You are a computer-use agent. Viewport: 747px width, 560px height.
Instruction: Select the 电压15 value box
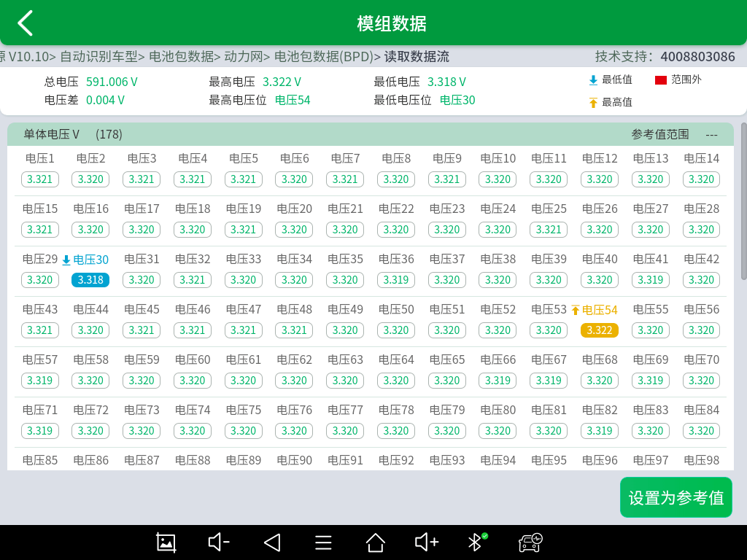(x=40, y=230)
